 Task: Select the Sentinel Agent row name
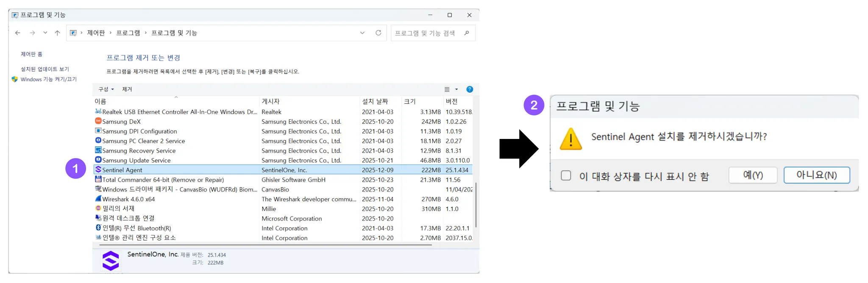[122, 170]
